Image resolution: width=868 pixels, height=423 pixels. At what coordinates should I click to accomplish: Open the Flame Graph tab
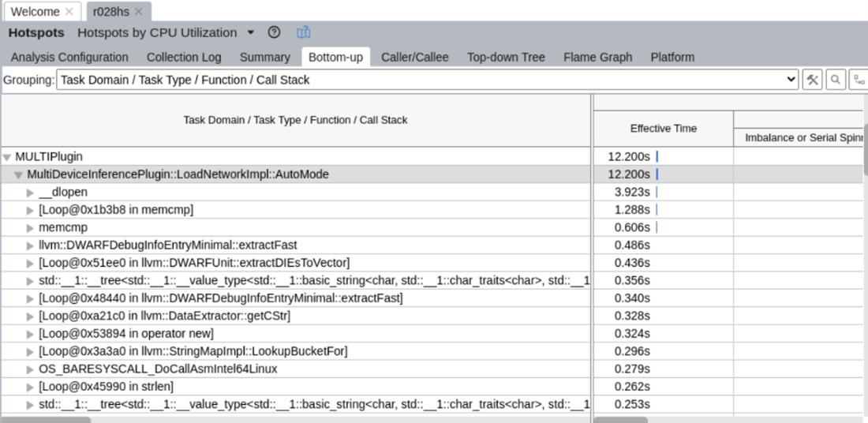pos(598,57)
